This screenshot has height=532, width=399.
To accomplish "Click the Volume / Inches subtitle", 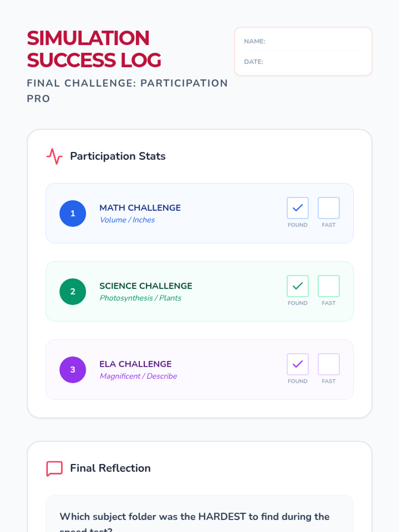I will pos(127,220).
